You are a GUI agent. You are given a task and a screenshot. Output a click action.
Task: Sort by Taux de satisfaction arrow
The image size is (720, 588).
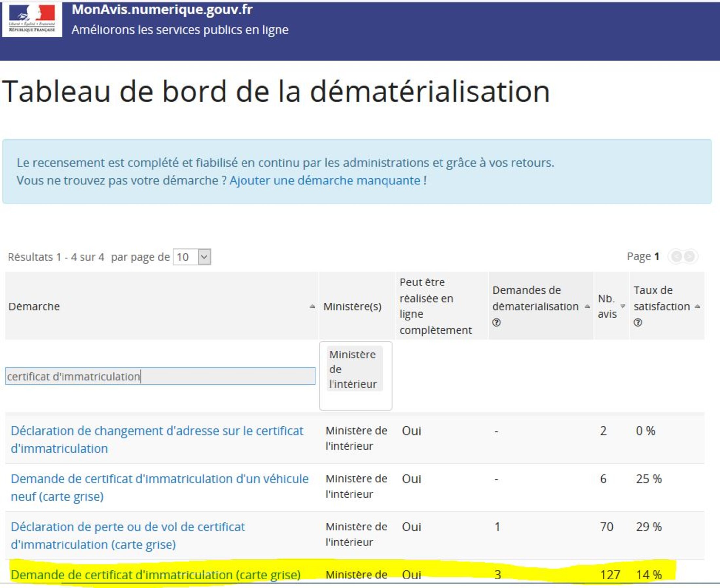coord(697,306)
